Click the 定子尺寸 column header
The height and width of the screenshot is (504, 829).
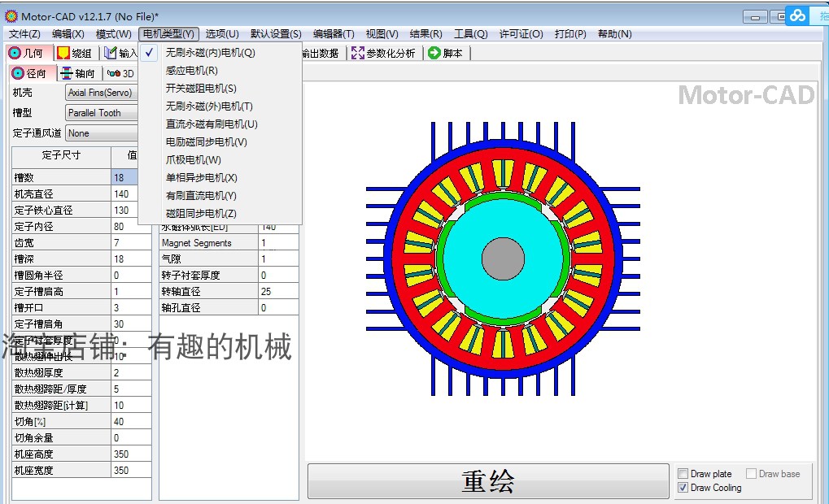[x=61, y=155]
